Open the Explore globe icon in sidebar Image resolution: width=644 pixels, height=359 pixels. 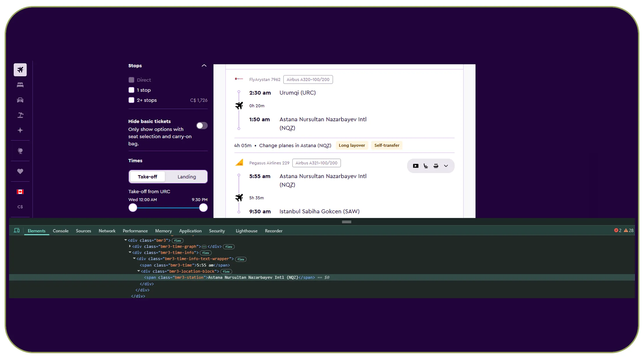click(20, 151)
